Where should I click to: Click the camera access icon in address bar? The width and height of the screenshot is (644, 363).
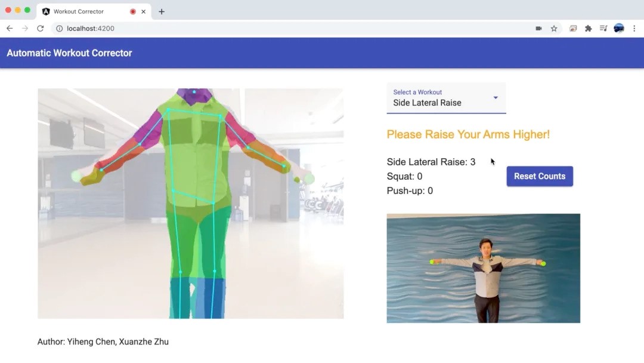tap(538, 28)
